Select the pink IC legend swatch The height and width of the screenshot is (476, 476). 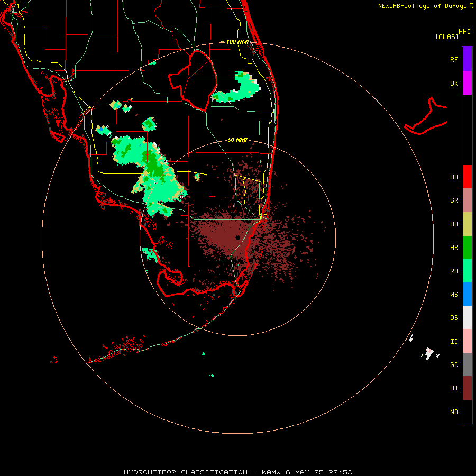click(467, 341)
